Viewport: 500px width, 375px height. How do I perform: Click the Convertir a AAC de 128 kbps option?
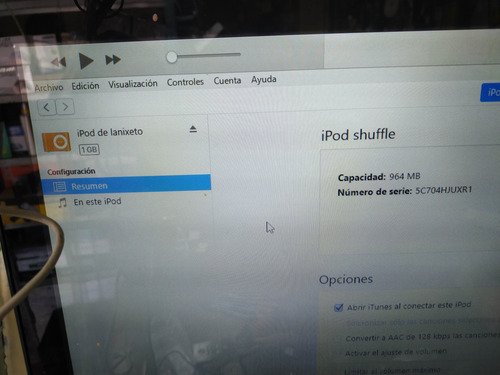[422, 336]
